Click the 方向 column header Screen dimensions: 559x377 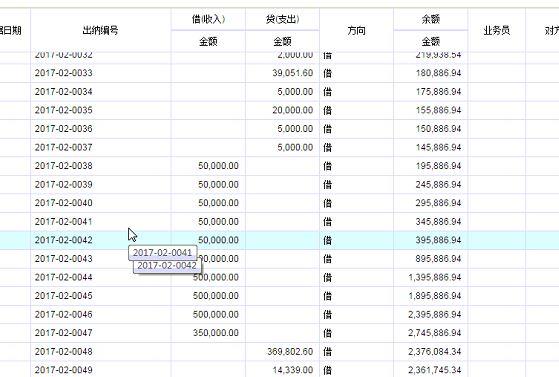pos(356,31)
